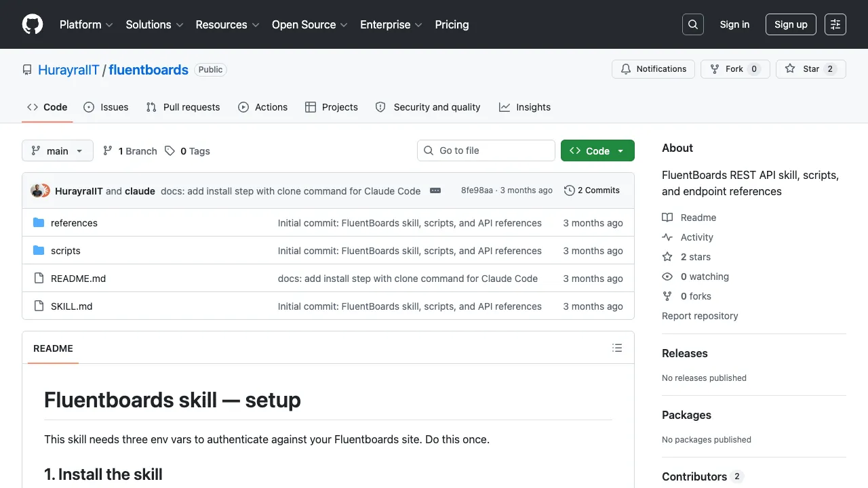This screenshot has height=488, width=868.
Task: Click HurayraIIT avatar in commit row
Action: (37, 190)
